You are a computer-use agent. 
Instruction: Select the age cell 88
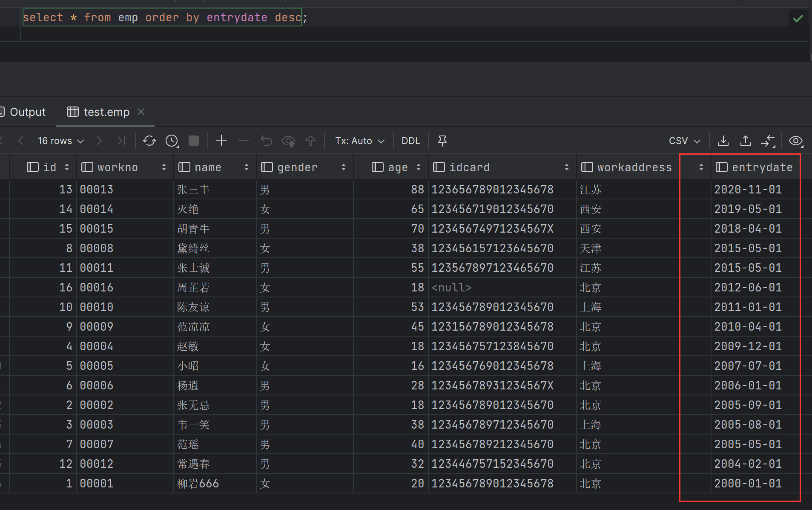point(391,189)
